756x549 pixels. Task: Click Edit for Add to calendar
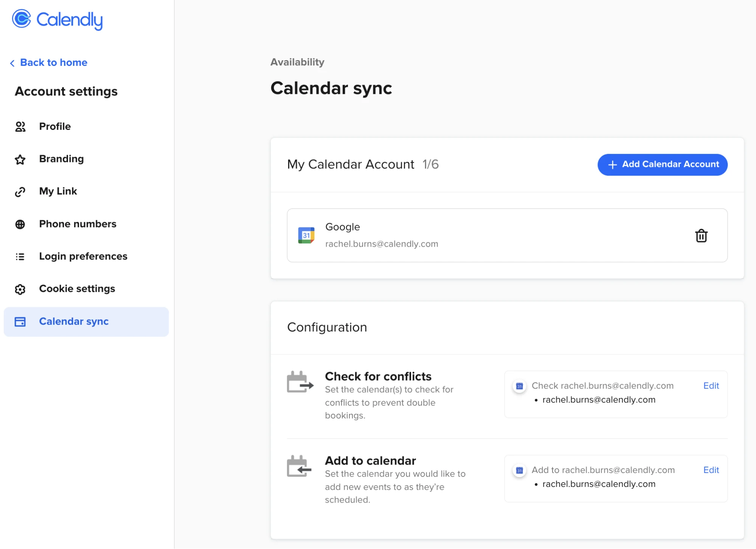711,470
